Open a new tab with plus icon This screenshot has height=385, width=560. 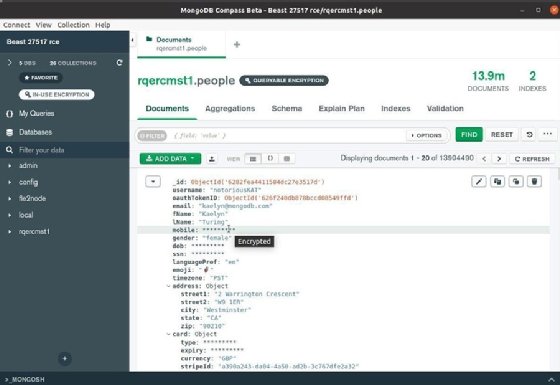(237, 44)
